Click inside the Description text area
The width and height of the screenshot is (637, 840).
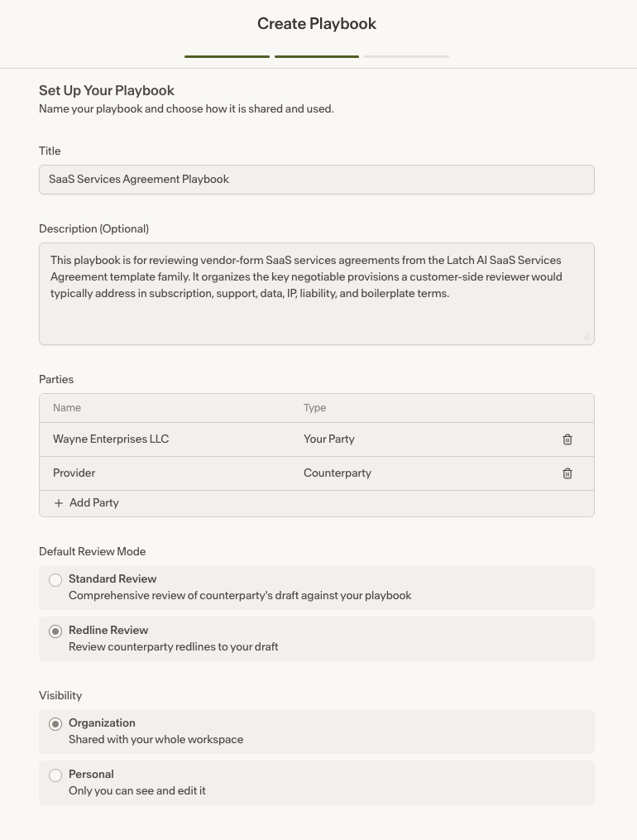pos(316,294)
